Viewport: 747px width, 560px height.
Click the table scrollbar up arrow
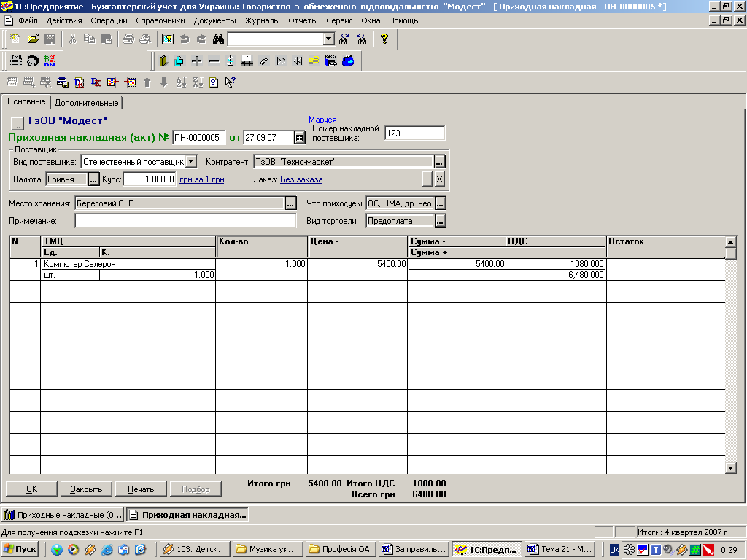click(731, 242)
